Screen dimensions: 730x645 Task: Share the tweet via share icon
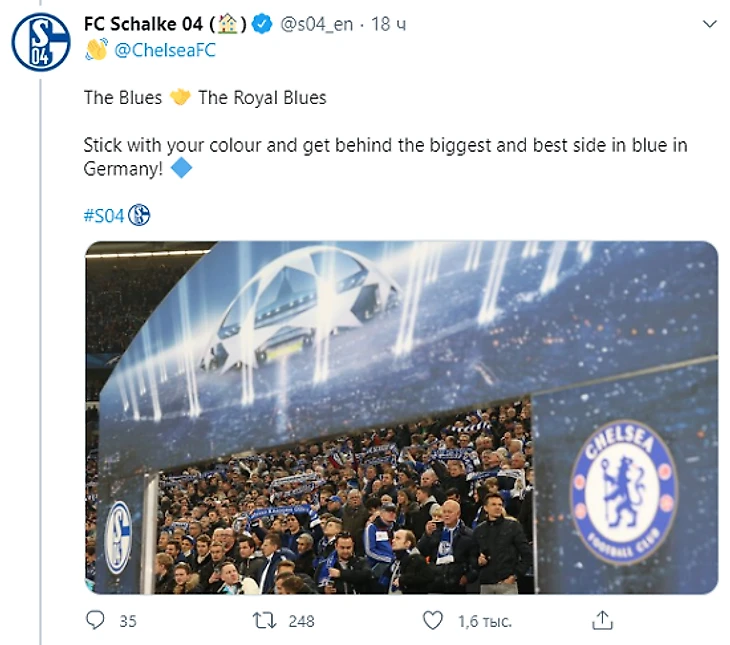point(602,621)
